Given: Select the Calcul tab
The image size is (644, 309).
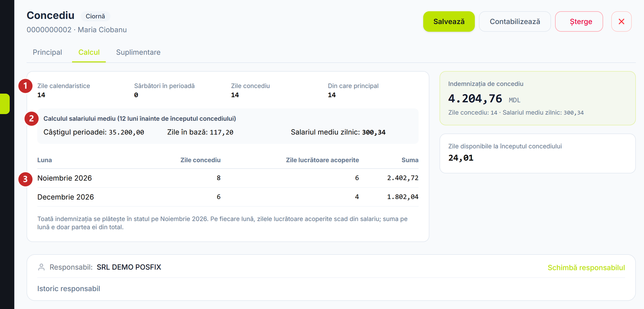Looking at the screenshot, I should 89,52.
